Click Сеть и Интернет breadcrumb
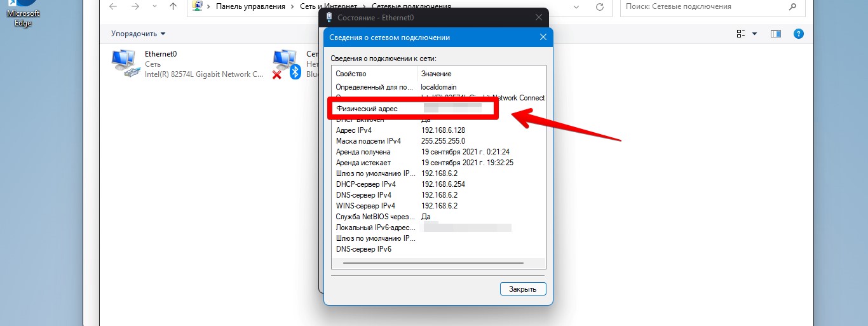The height and width of the screenshot is (326, 868). pos(322,6)
